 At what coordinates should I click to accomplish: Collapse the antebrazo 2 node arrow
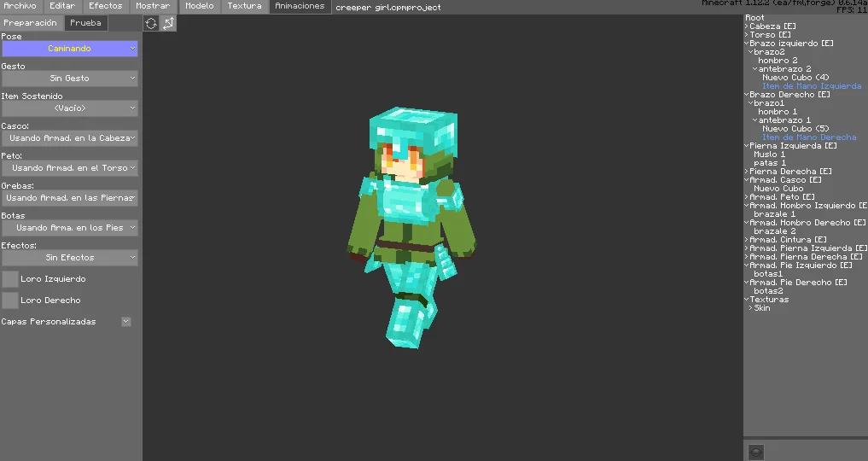755,69
